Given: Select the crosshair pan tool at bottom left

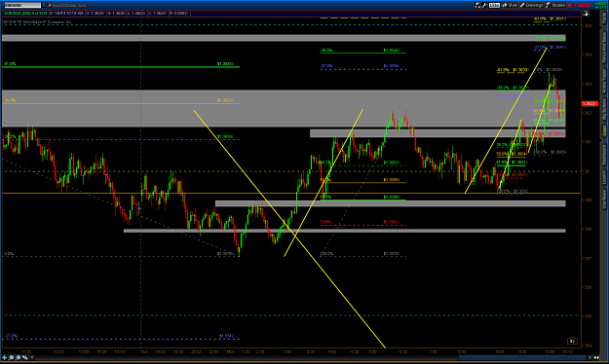Looking at the screenshot, I should click(x=4, y=357).
